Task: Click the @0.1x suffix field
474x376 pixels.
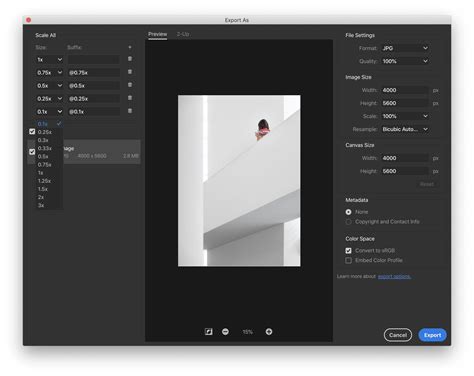Action: [x=94, y=112]
